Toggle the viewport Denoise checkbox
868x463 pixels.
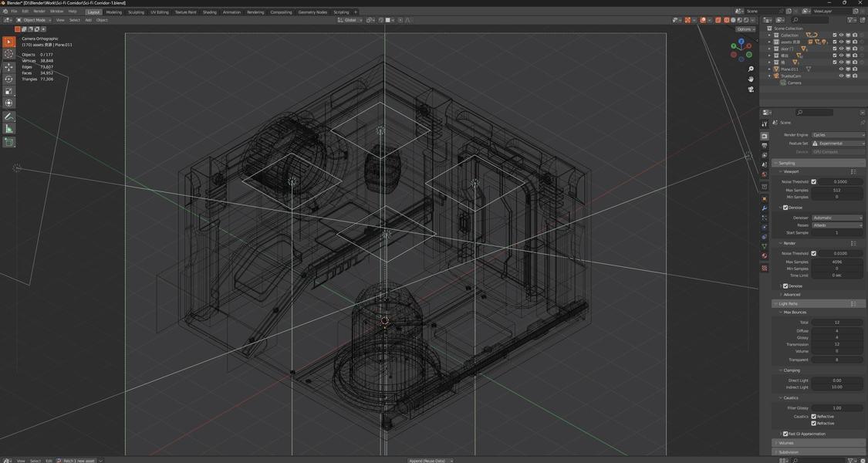[785, 207]
